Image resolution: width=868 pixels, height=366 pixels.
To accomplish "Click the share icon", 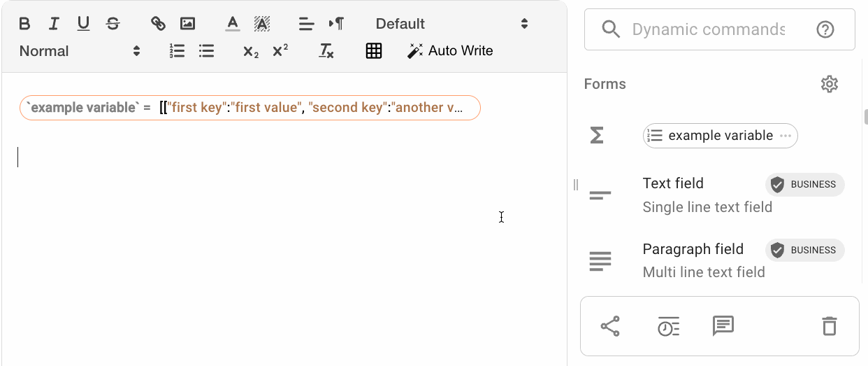I will (x=610, y=326).
